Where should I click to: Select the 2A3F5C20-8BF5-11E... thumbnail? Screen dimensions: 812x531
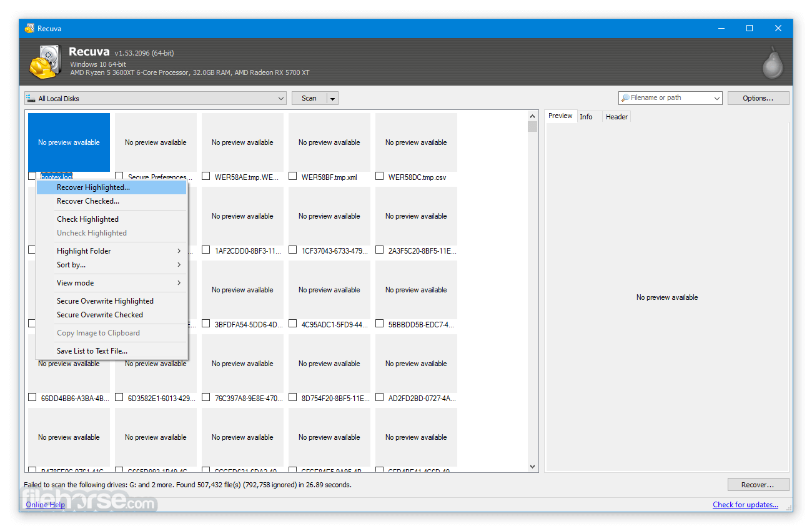416,216
